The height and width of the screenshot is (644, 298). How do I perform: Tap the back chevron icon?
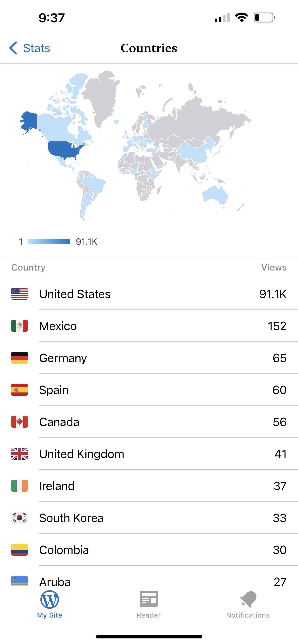13,48
